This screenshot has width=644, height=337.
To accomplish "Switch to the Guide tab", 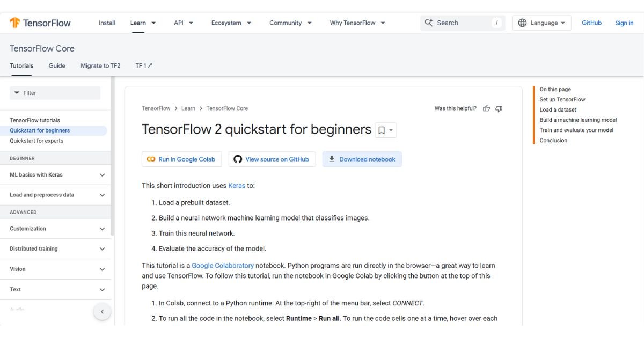I will 56,65.
